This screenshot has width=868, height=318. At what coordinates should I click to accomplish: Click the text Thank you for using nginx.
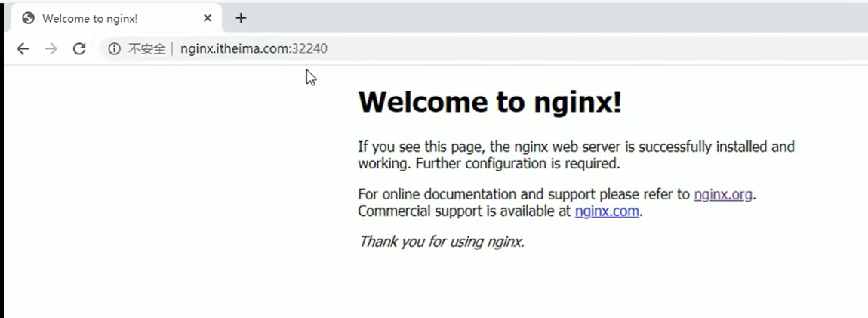click(x=442, y=242)
